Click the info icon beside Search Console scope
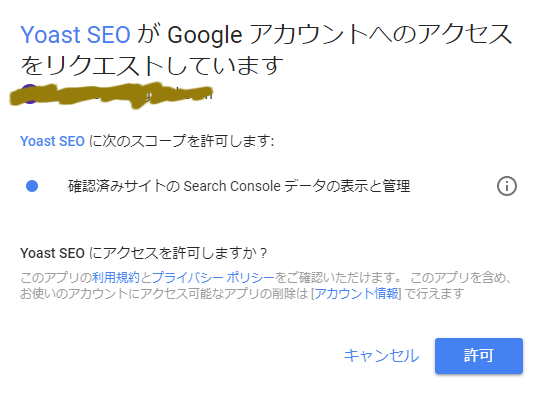This screenshot has width=545, height=393. [506, 186]
